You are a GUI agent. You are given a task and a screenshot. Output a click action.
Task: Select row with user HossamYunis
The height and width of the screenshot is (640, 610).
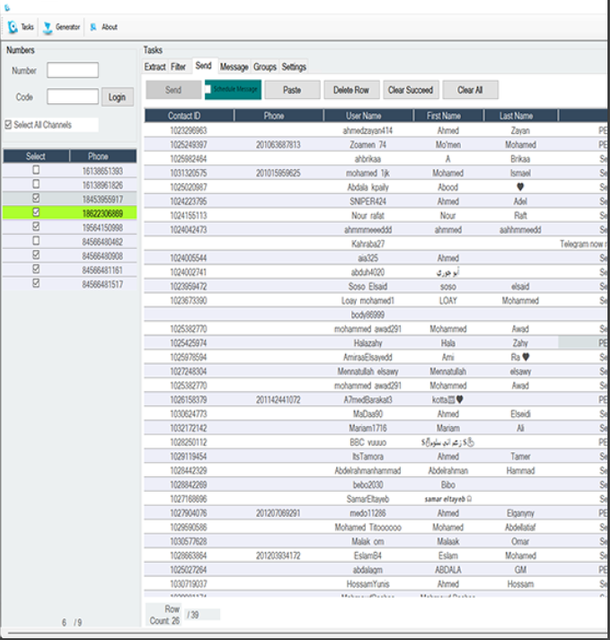tap(376, 584)
